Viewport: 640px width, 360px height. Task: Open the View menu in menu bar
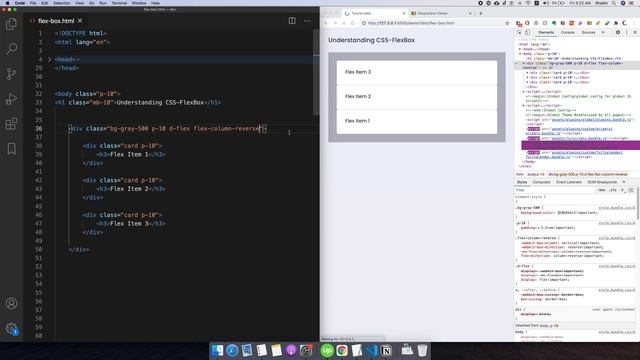pos(79,3)
